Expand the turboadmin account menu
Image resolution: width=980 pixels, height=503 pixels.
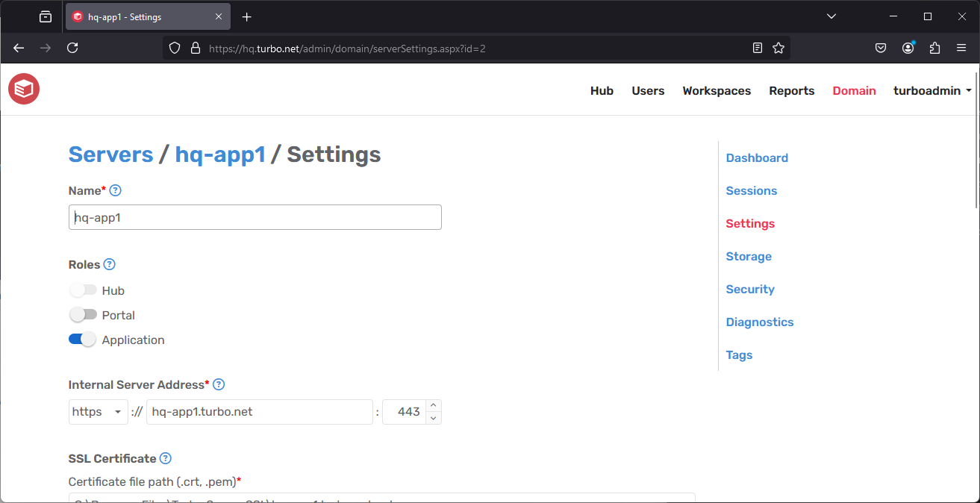pyautogui.click(x=932, y=90)
